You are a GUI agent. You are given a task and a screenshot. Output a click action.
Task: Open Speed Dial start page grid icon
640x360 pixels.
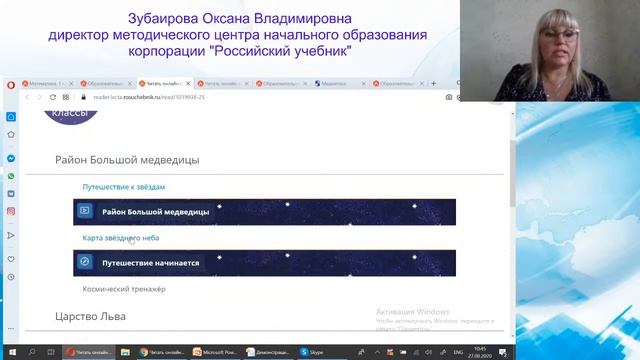click(x=66, y=97)
